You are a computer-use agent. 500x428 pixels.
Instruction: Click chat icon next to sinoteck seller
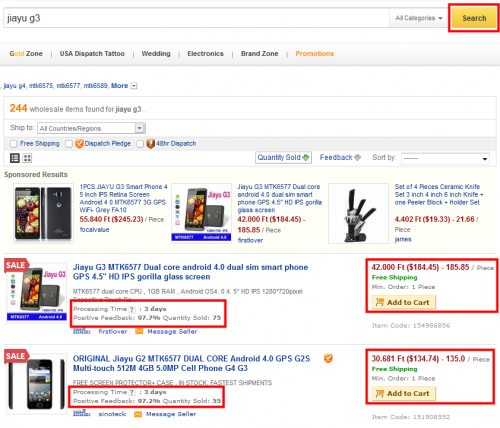coord(81,413)
